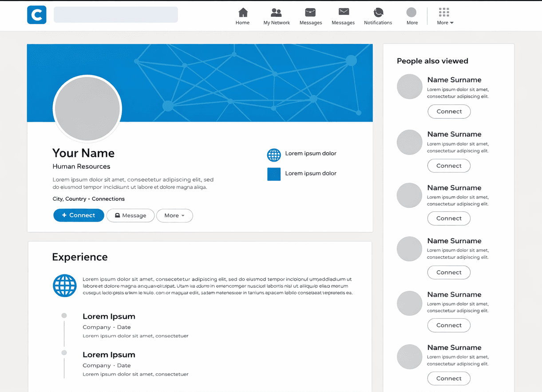Screen dimensions: 542x392
Task: Open the large profile photo placeholder
Action: point(87,109)
